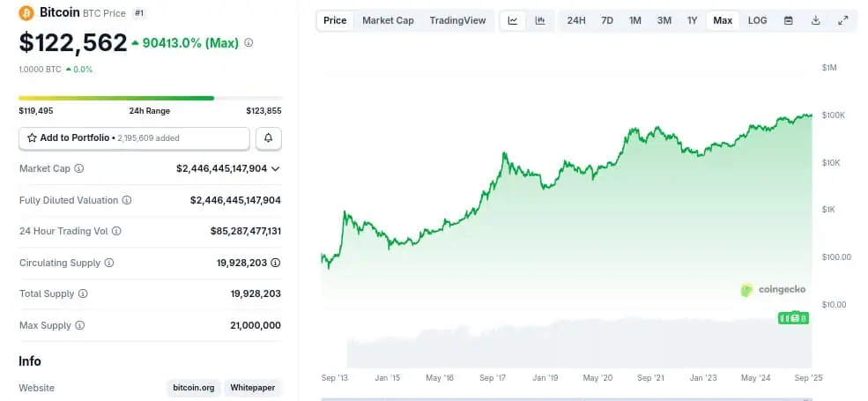
Task: Click info icon next to Market Cap
Action: 79,168
